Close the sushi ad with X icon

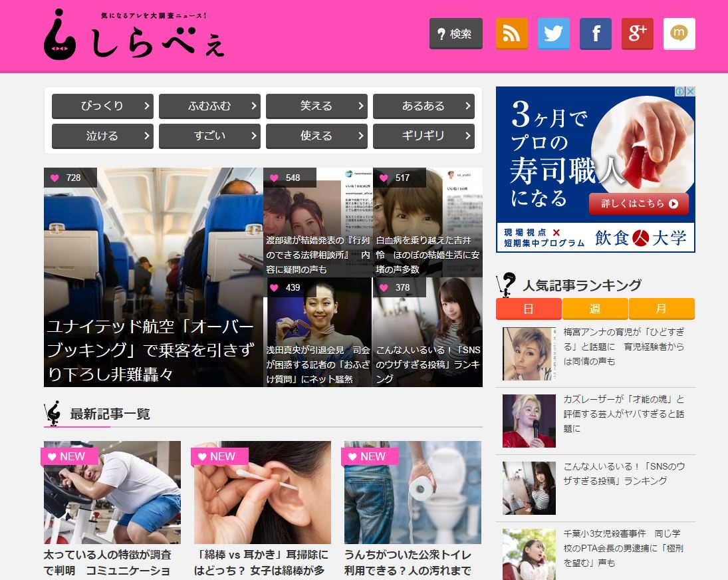tap(690, 92)
